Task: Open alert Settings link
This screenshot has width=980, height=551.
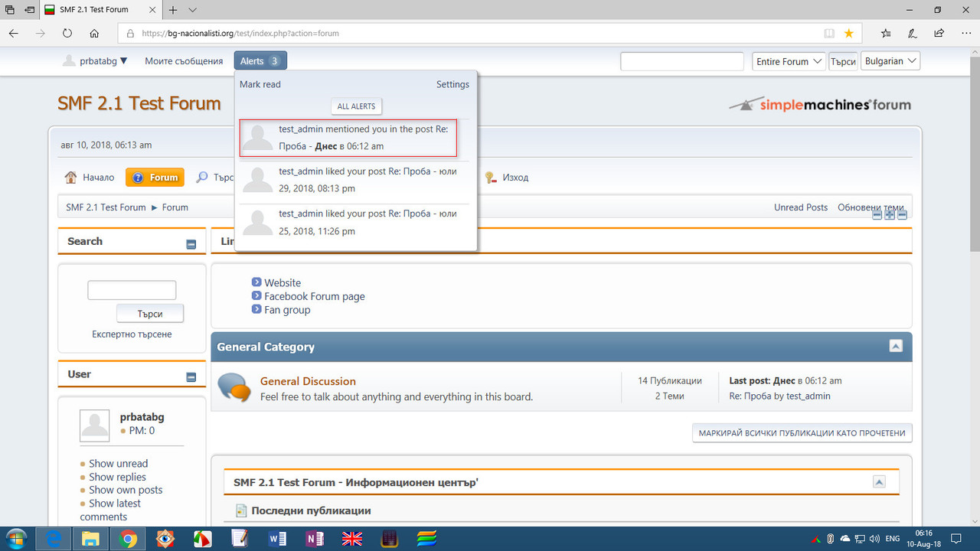Action: 452,84
